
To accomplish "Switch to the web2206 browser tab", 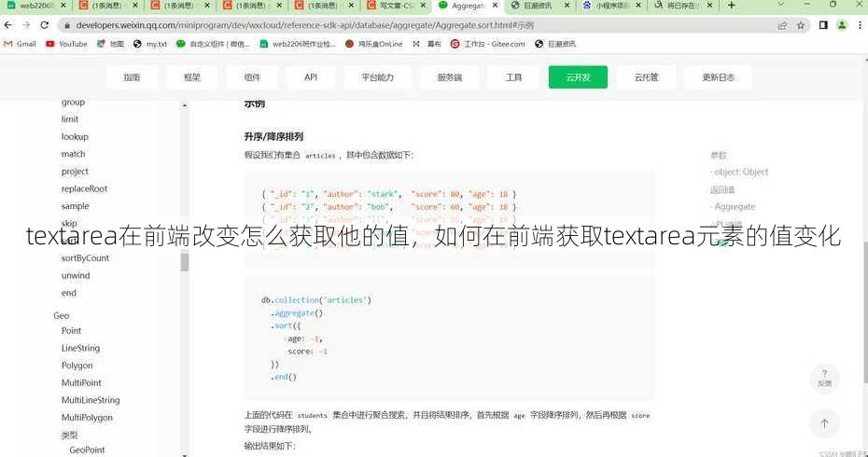I will [36, 6].
